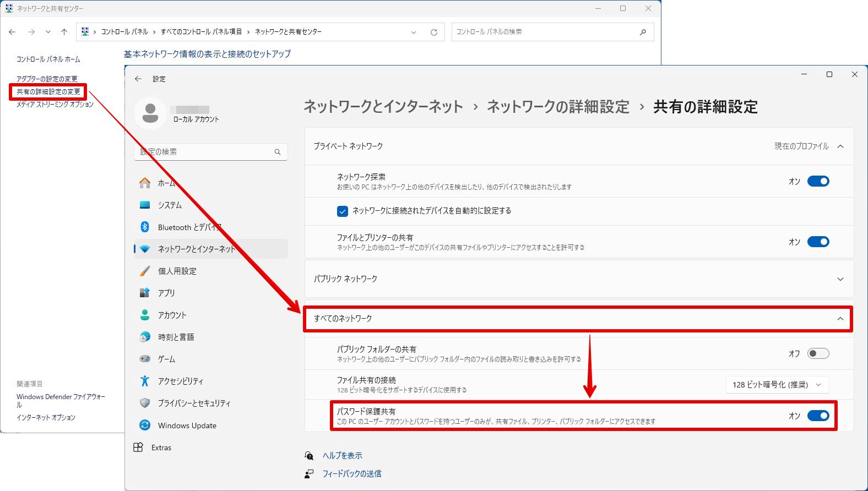Click the 設定の検索 search field
Viewport: 868px width, 491px height.
tap(211, 152)
